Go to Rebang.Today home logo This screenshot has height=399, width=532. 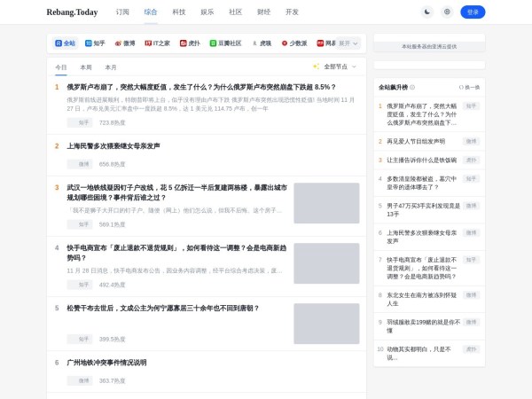click(73, 12)
